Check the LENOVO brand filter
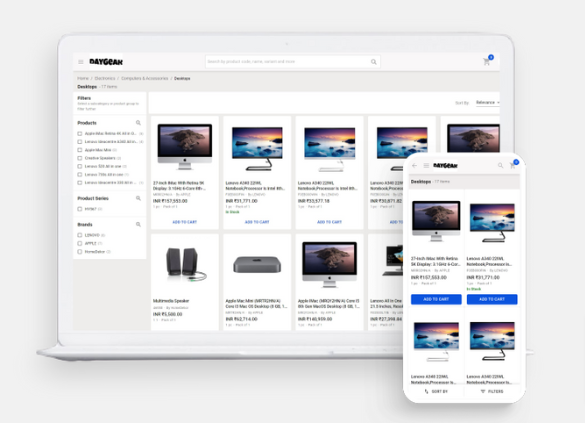This screenshot has width=585, height=423. click(79, 235)
